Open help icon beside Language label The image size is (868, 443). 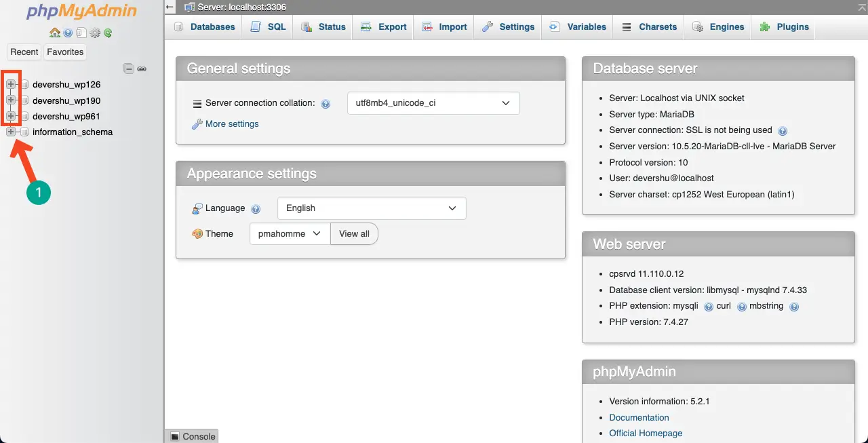256,209
